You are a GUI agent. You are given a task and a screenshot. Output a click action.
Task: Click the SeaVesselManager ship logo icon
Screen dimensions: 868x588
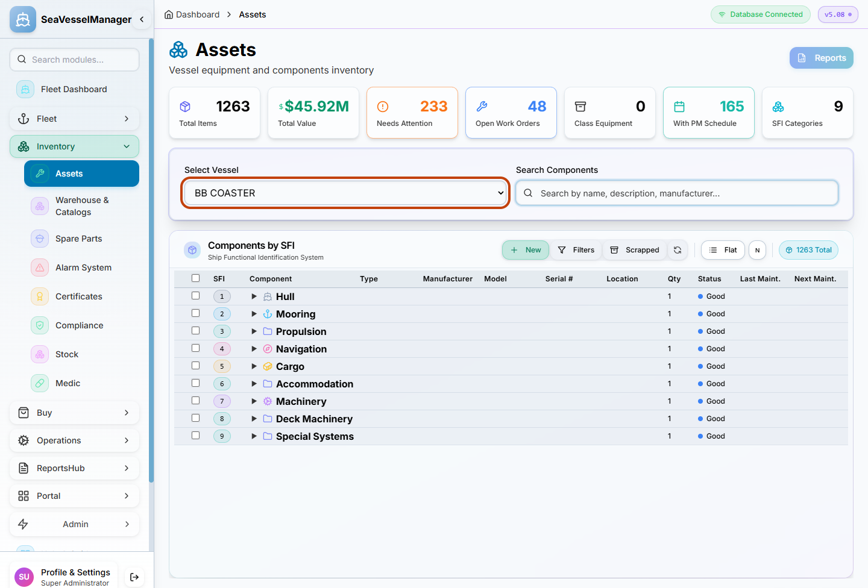click(x=23, y=19)
